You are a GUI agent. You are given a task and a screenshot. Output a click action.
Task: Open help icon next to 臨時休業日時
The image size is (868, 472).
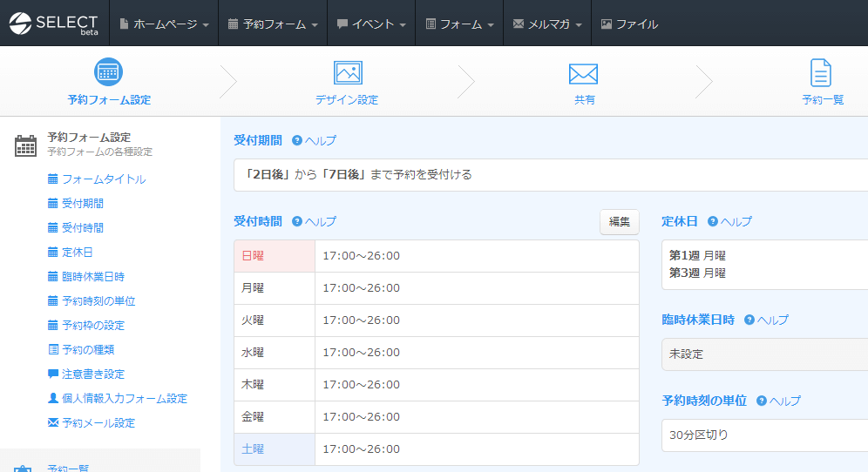click(749, 320)
